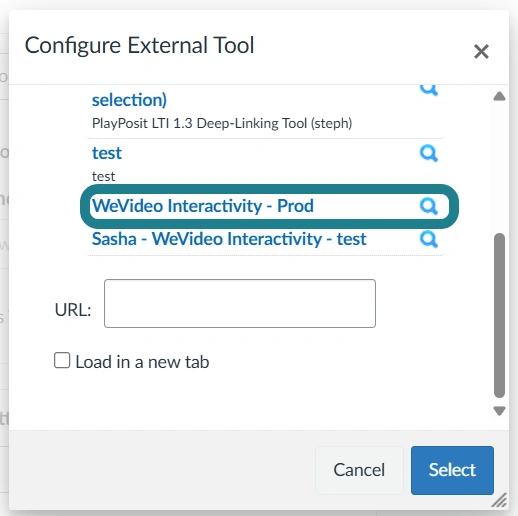Image resolution: width=518 pixels, height=516 pixels.
Task: Click the vertical scrollbar thumb
Action: pyautogui.click(x=499, y=315)
